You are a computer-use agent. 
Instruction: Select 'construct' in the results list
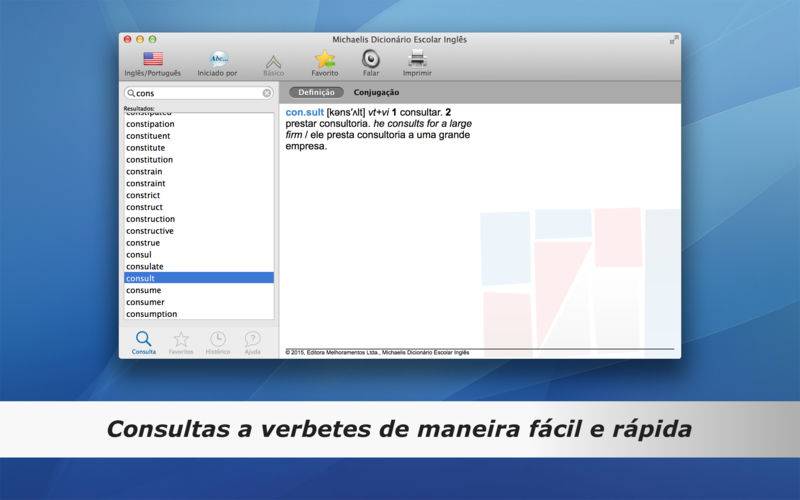[199, 207]
